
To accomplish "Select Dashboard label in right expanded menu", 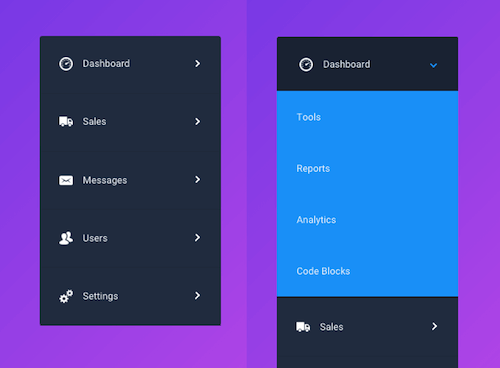I will coord(347,64).
